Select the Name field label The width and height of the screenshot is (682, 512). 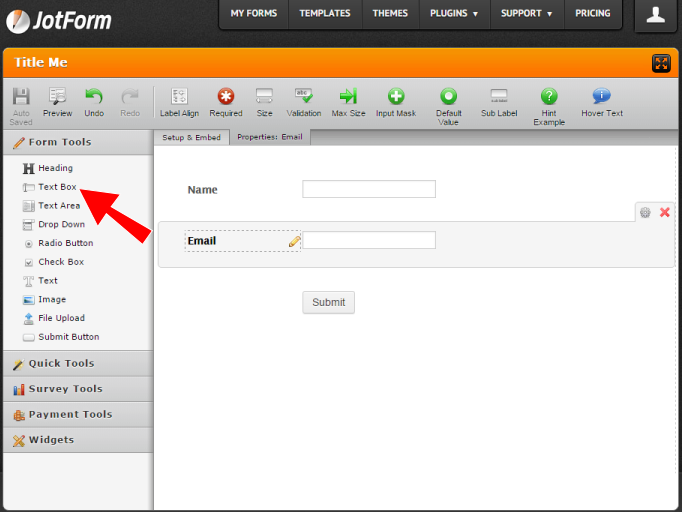click(202, 190)
